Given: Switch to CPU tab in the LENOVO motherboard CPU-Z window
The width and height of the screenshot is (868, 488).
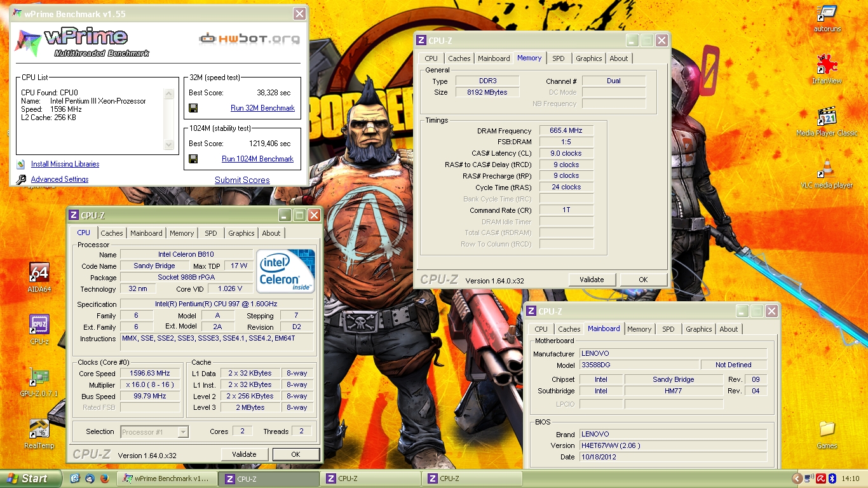Looking at the screenshot, I should 541,329.
